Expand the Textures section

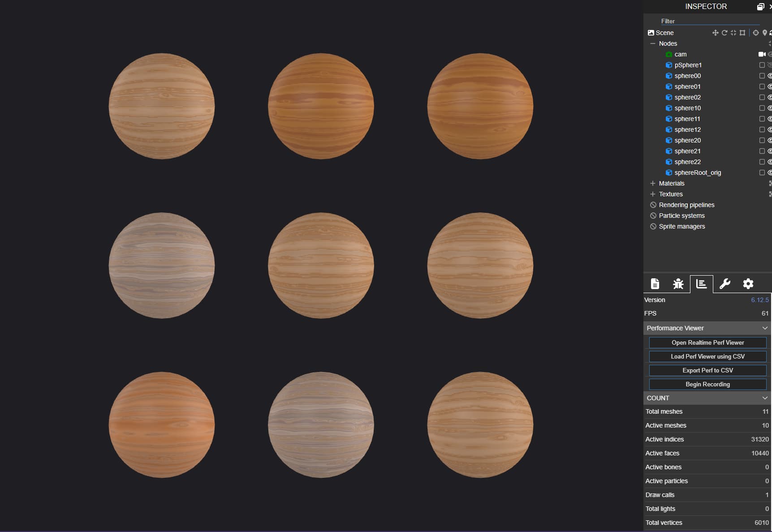click(653, 194)
